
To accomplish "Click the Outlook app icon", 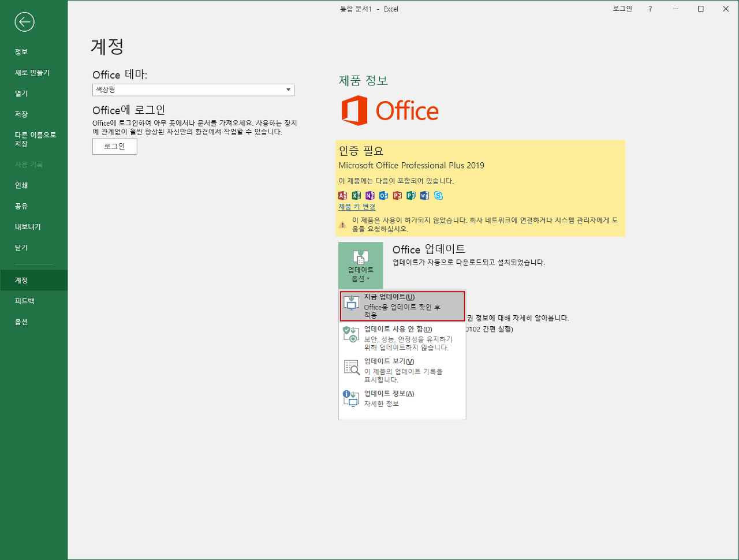I will click(383, 196).
